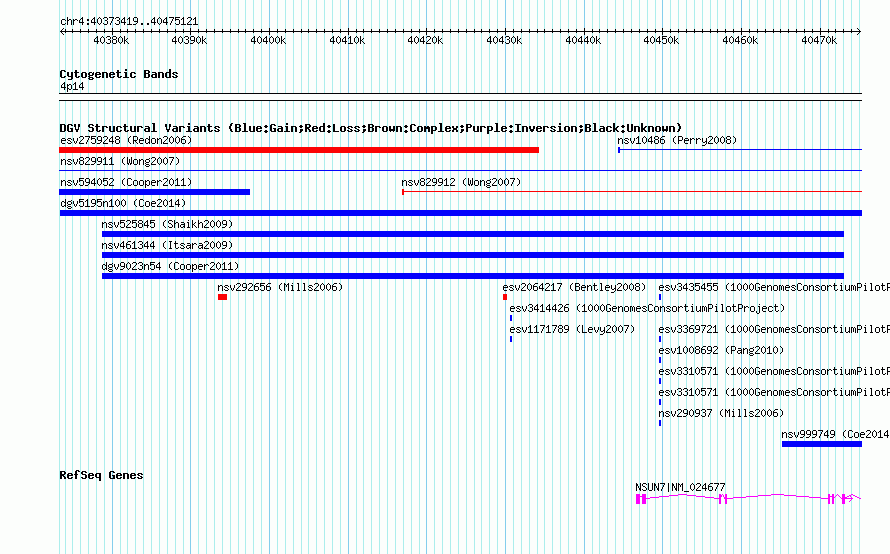Viewport: 890px width, 554px height.
Task: Click the blue bar under nsv461344 (Itsara2009)
Action: [473, 255]
